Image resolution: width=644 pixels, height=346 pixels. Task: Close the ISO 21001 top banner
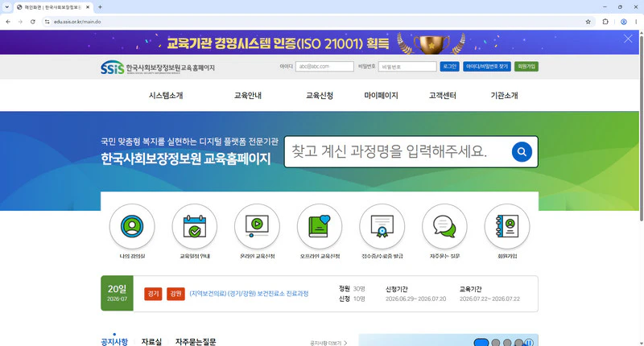(x=628, y=39)
